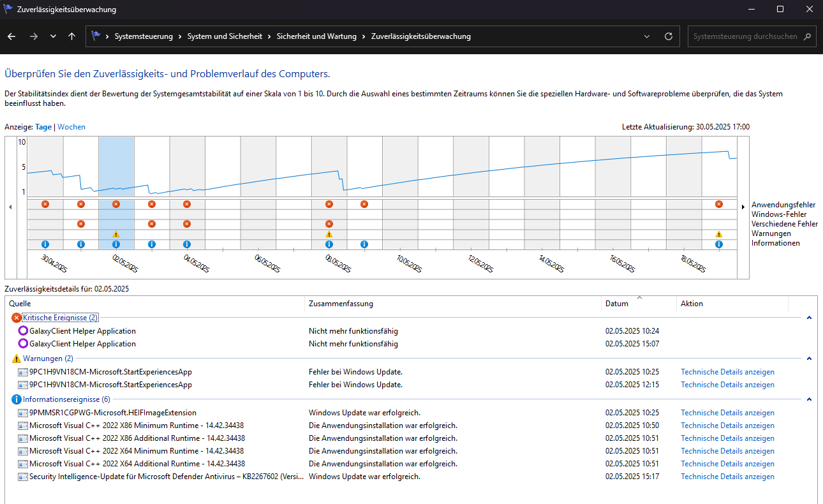The image size is (823, 504).
Task: Show technical details for StartExperiencesApp at 10:25
Action: click(x=727, y=372)
